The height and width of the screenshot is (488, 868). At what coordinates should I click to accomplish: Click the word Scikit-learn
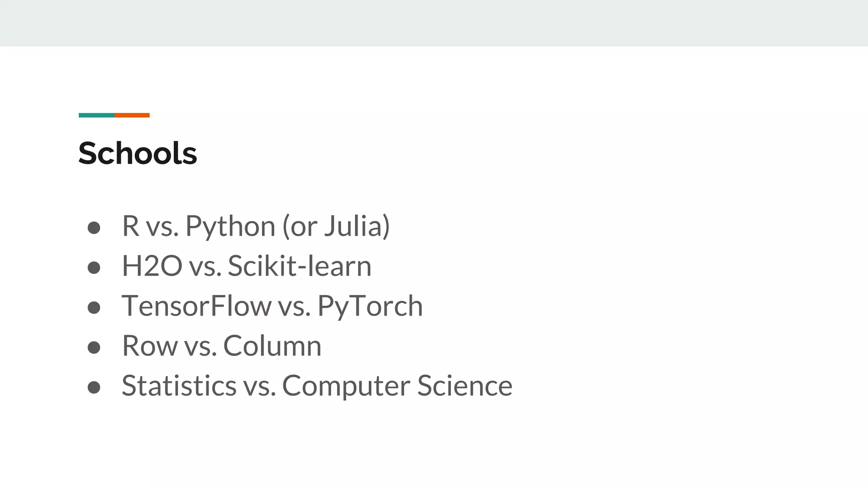pyautogui.click(x=299, y=266)
